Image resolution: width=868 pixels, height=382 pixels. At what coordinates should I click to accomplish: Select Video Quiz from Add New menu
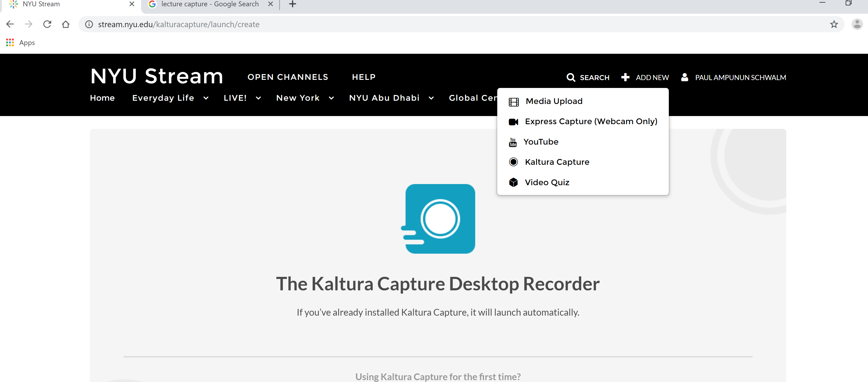pyautogui.click(x=546, y=182)
